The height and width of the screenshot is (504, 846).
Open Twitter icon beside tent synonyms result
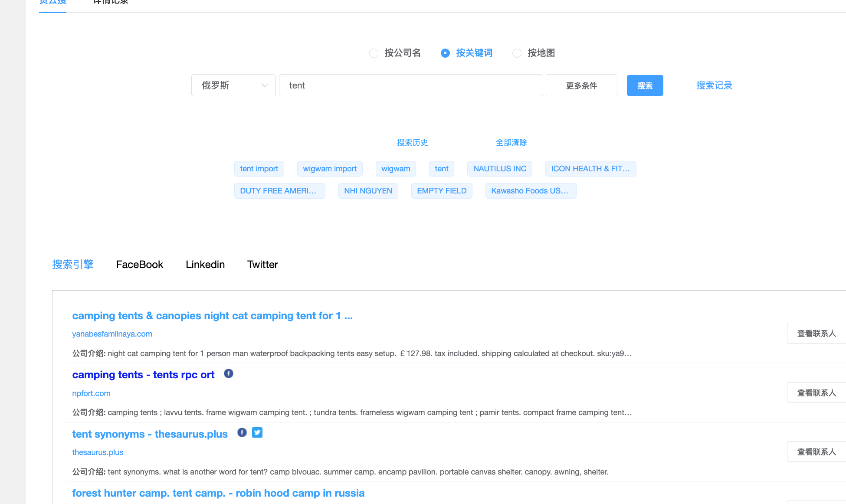257,432
